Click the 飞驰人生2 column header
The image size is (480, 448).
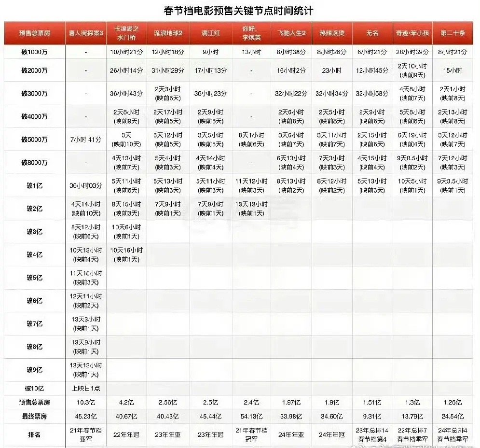coord(291,33)
